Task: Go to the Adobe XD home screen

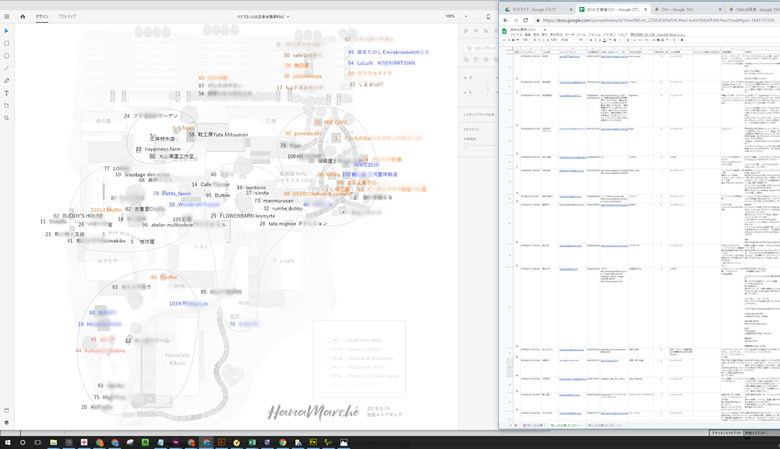Action: click(22, 16)
